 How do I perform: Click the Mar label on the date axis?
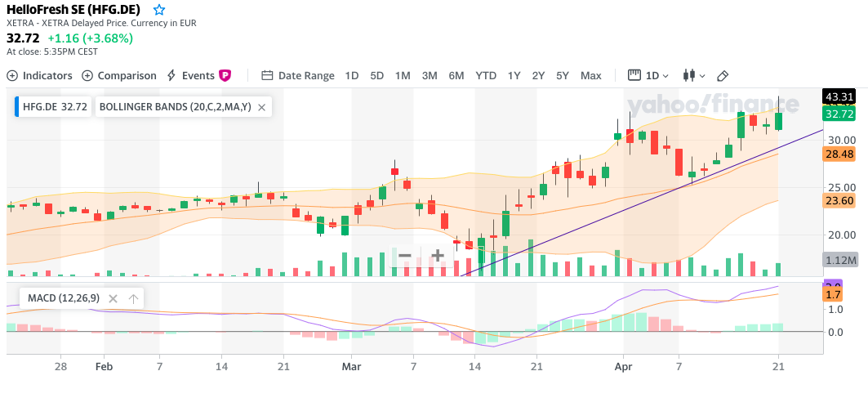[x=351, y=366]
